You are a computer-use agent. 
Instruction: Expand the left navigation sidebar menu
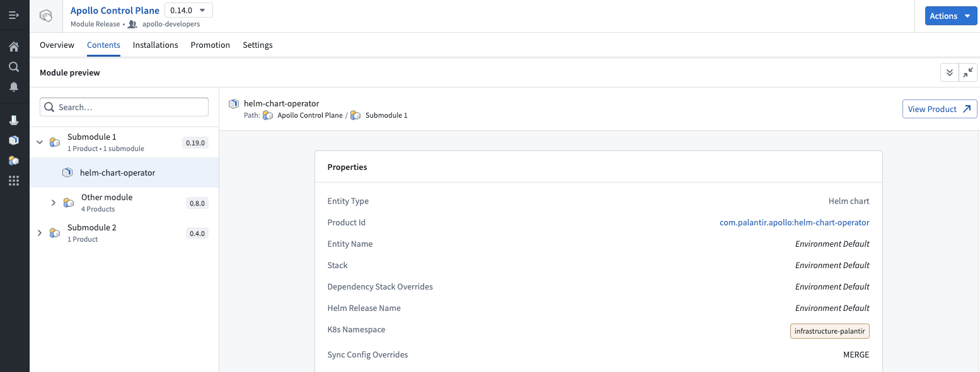click(x=14, y=15)
